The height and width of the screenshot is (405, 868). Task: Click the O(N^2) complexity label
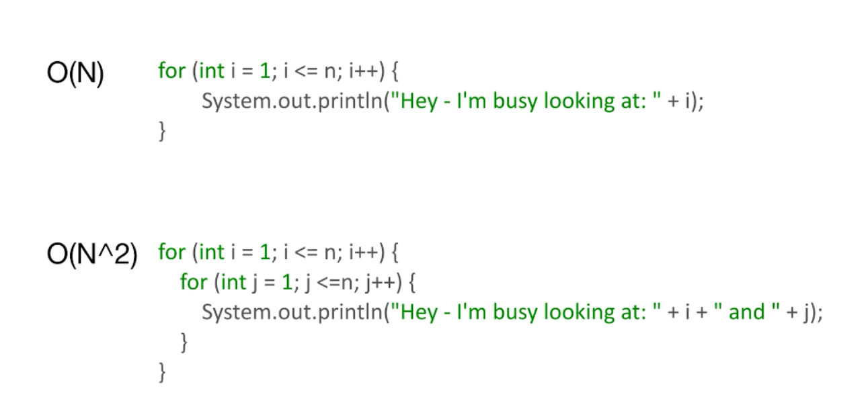93,257
